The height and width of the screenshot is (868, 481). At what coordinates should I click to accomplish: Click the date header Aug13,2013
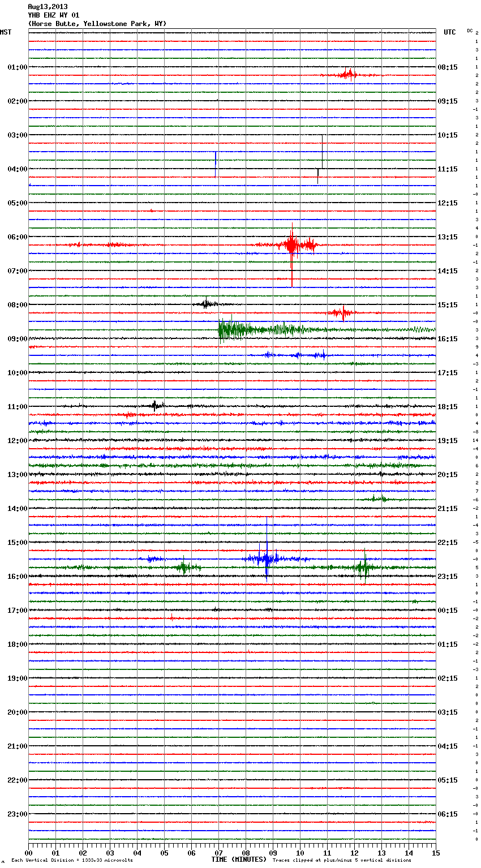pyautogui.click(x=48, y=7)
